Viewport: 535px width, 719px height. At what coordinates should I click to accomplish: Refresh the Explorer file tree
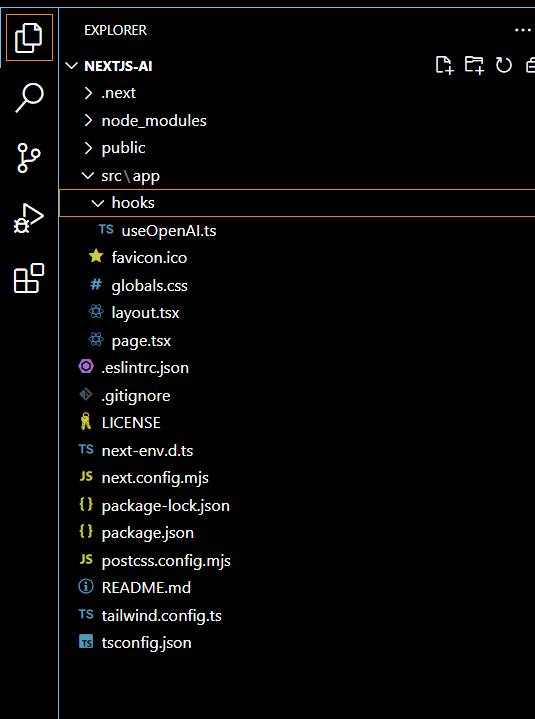[504, 65]
